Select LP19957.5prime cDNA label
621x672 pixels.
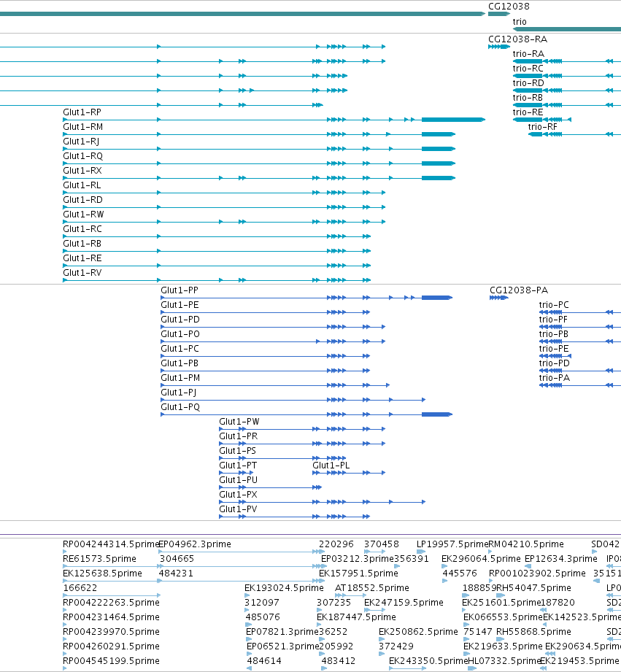click(452, 544)
